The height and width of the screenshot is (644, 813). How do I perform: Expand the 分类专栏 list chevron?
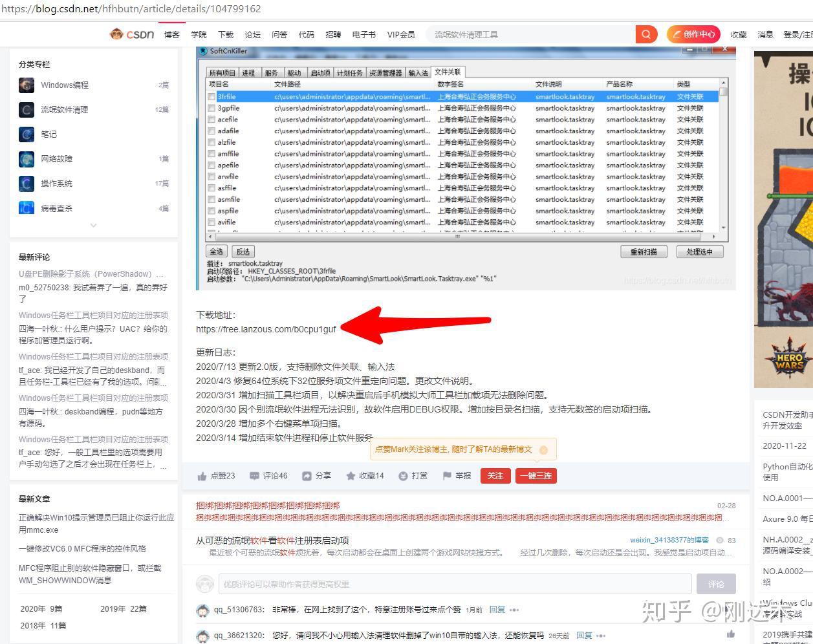[94, 226]
